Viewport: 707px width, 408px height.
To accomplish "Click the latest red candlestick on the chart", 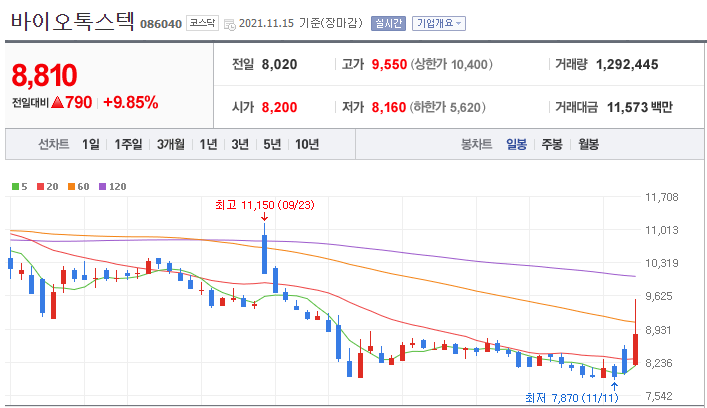I will tap(635, 349).
